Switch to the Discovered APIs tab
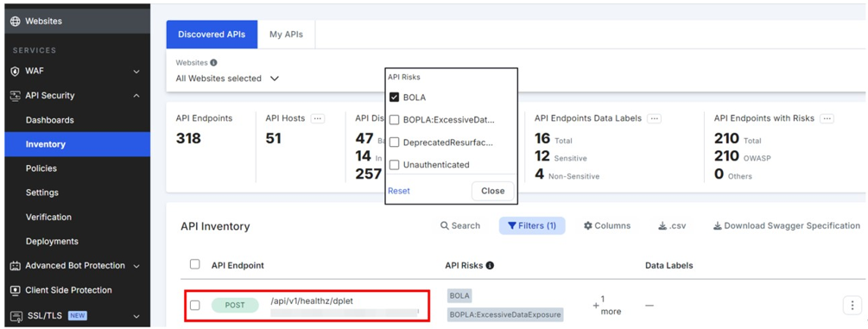Image resolution: width=868 pixels, height=329 pixels. pos(212,35)
